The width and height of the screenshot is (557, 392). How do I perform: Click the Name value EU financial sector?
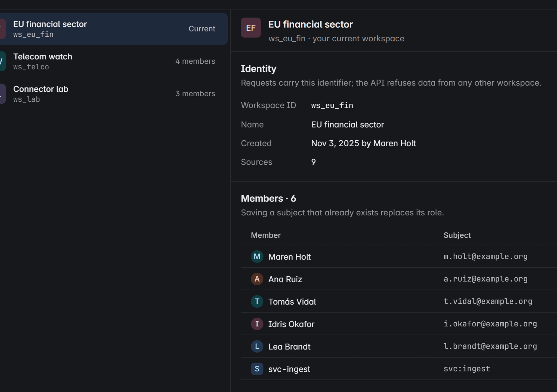pos(348,125)
